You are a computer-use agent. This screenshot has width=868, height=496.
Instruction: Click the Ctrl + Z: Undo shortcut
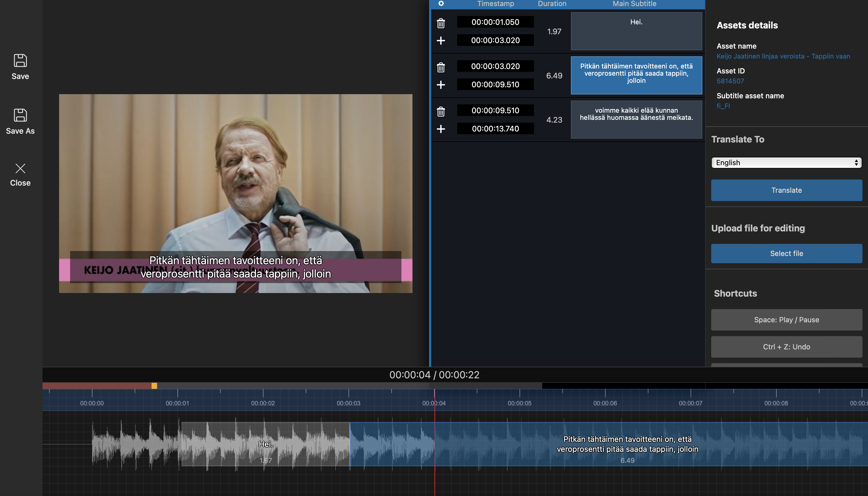coord(786,347)
